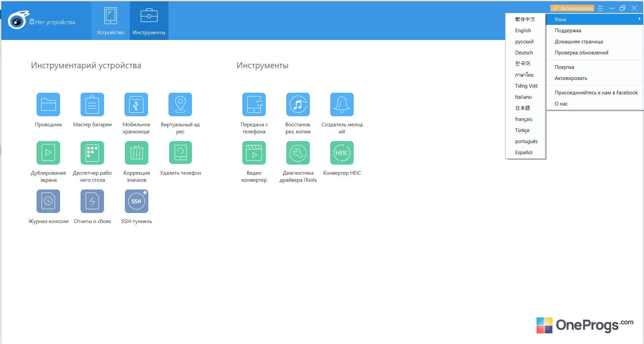This screenshot has width=644, height=344.
Task: Run Диагностика драйвера iTools
Action: click(298, 153)
